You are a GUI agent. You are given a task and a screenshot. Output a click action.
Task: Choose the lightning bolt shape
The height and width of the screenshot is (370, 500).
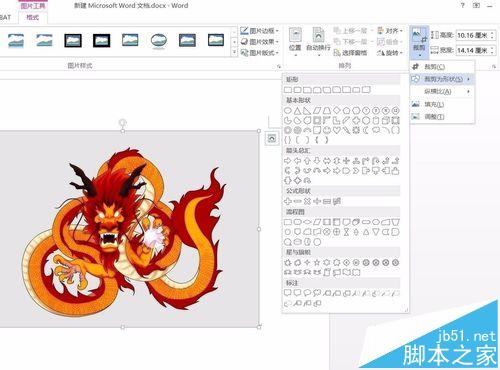(x=346, y=130)
